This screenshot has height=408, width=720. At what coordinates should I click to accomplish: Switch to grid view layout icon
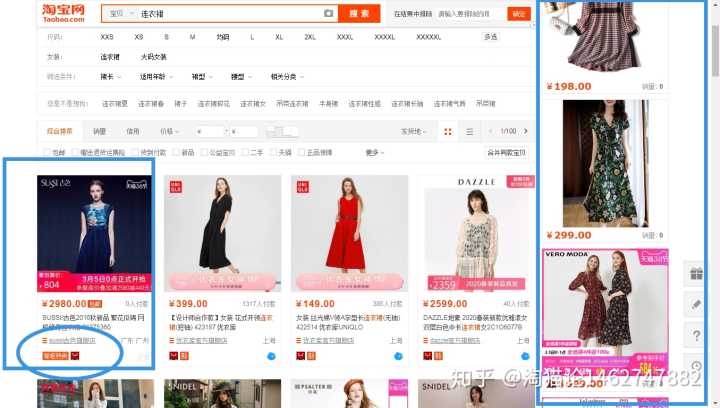click(x=448, y=132)
